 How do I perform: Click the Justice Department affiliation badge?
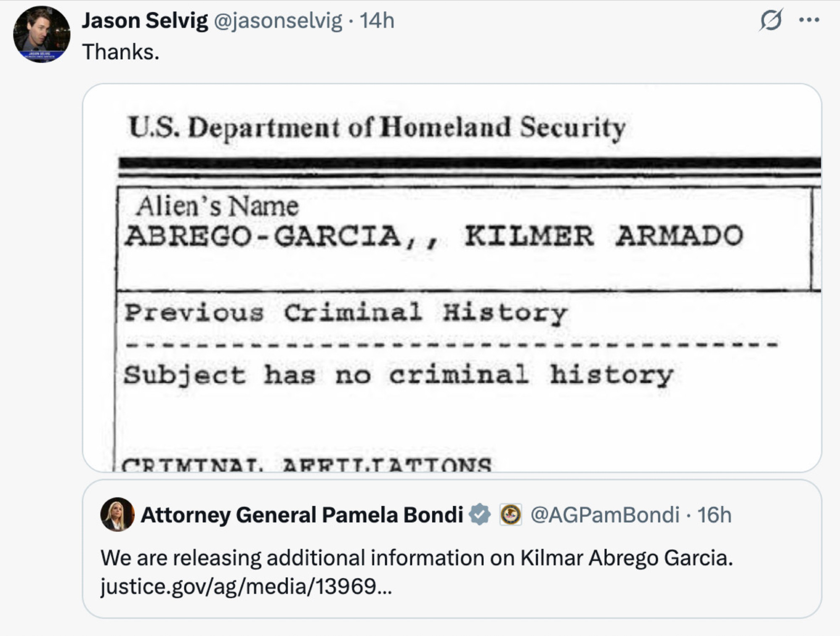click(x=511, y=515)
